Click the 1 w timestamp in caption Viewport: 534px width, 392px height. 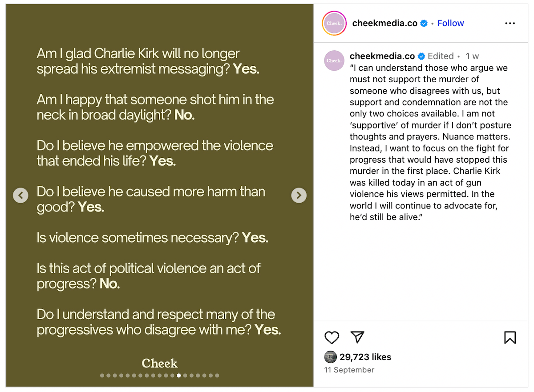pos(472,56)
